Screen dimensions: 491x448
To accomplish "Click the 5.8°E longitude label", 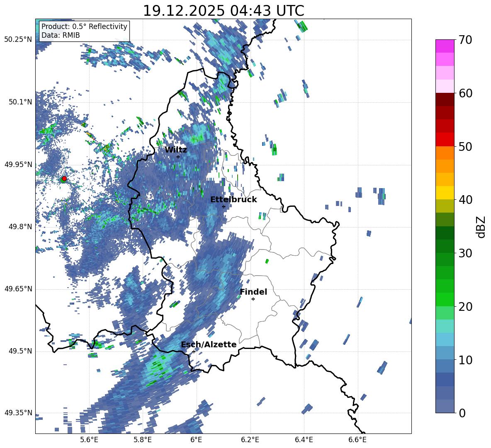I will (143, 440).
